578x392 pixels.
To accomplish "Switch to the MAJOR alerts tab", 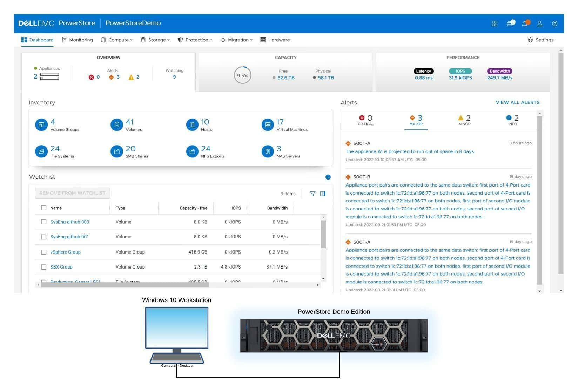I will (416, 120).
